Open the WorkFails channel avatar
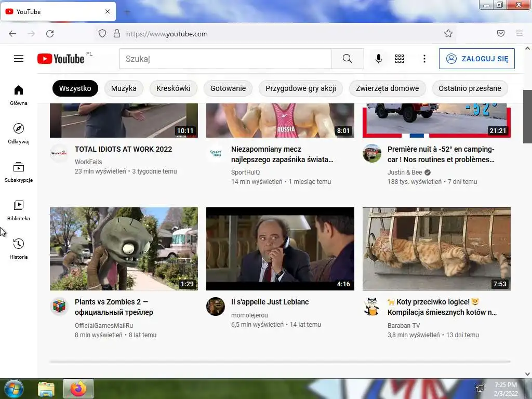532x399 pixels. click(x=59, y=153)
